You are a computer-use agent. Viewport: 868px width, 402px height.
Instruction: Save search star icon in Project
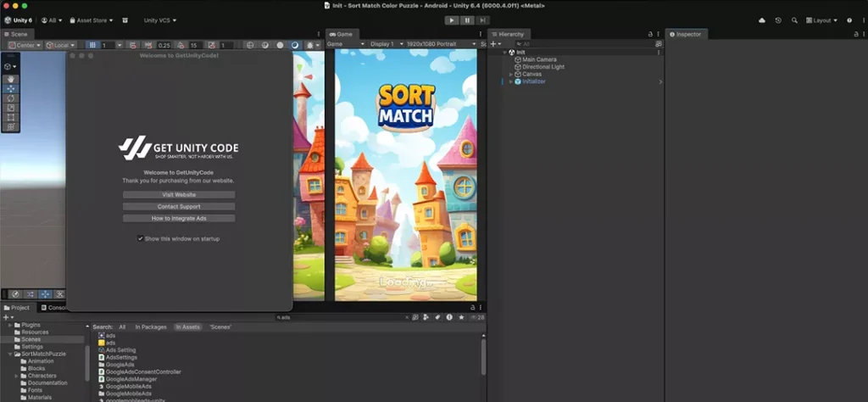pos(461,317)
